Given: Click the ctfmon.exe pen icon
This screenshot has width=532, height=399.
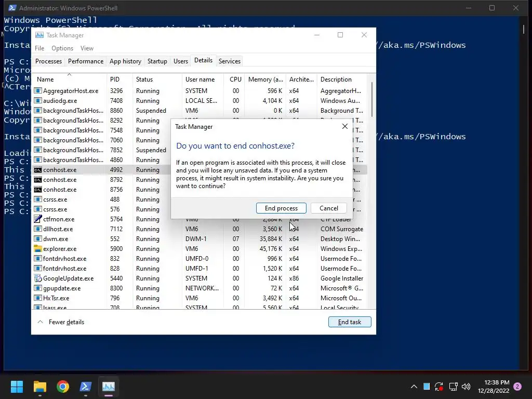Looking at the screenshot, I should [37, 219].
